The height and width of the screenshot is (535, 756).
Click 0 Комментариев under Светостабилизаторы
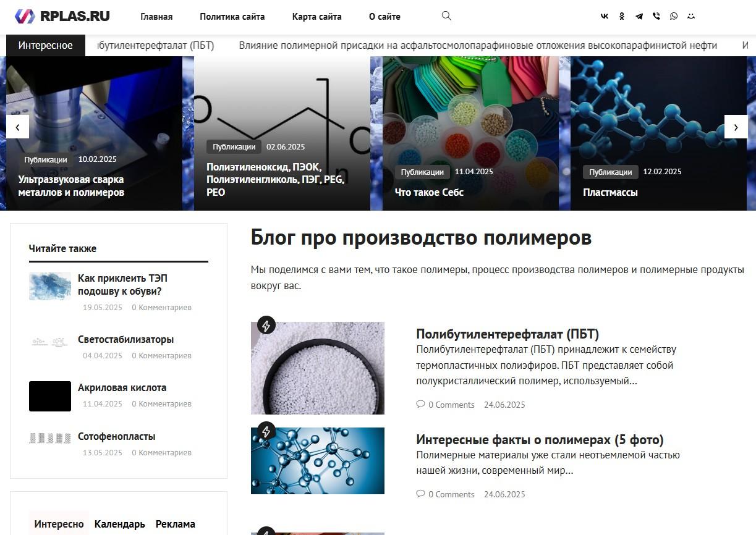(x=161, y=355)
